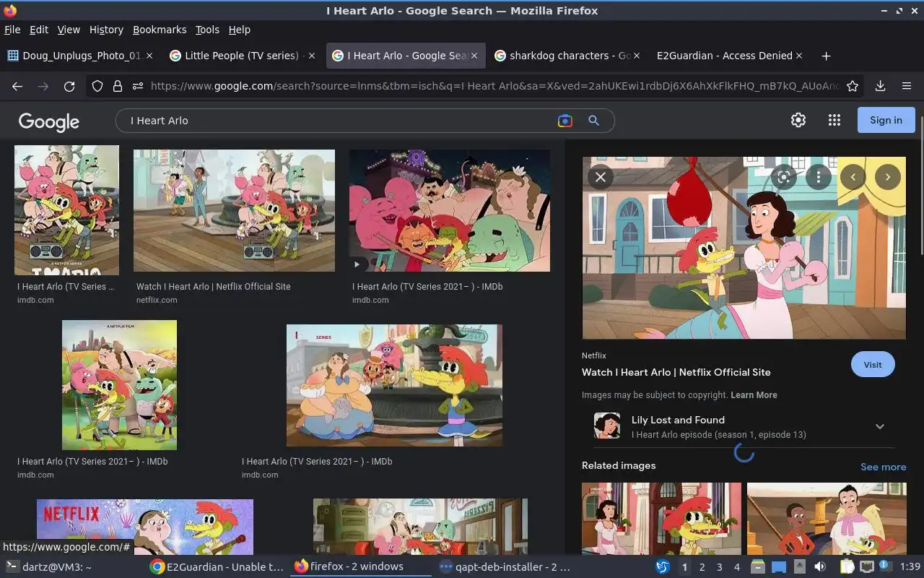Open Google quick settings gear

pos(798,120)
